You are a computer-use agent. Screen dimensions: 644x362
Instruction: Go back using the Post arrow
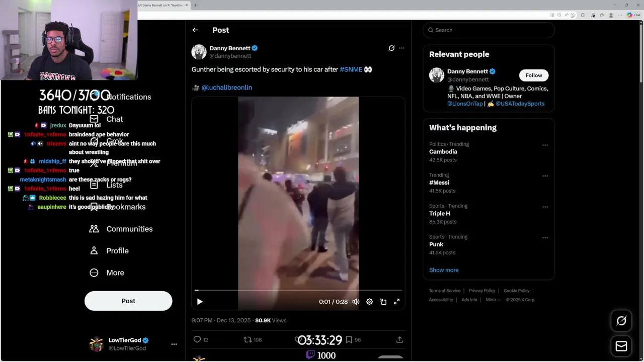(195, 30)
